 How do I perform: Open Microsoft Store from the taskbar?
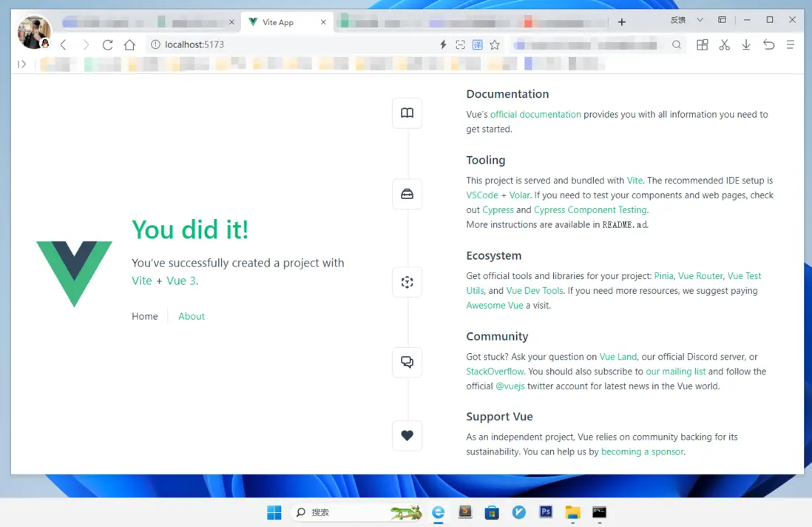pos(492,512)
